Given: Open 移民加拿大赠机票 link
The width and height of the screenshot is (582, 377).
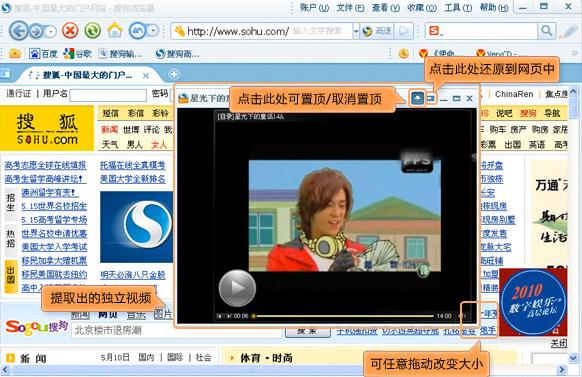Looking at the screenshot, I should pos(54,260).
